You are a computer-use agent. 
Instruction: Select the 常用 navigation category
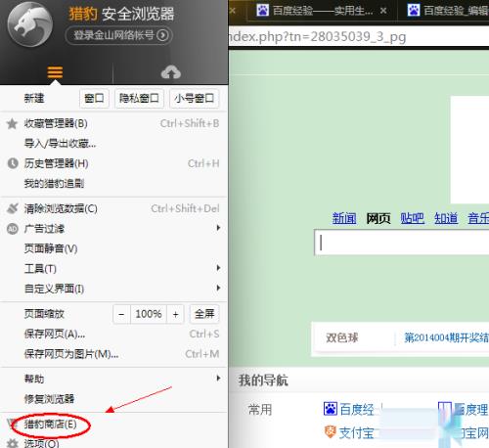(260, 410)
